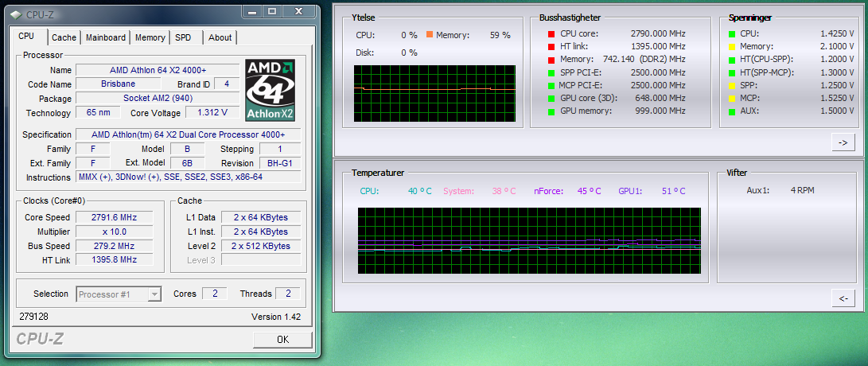868x366 pixels.
Task: Click the green CPU voltage indicator
Action: (732, 33)
